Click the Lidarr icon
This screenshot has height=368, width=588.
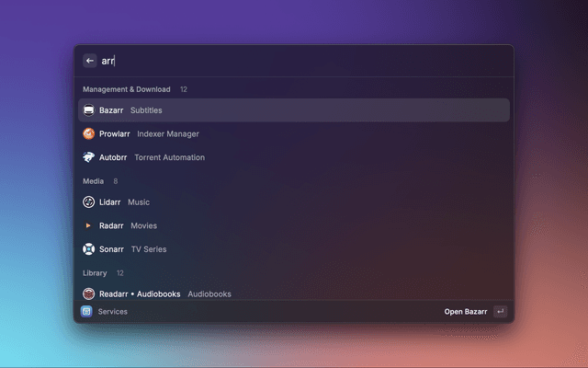click(89, 202)
